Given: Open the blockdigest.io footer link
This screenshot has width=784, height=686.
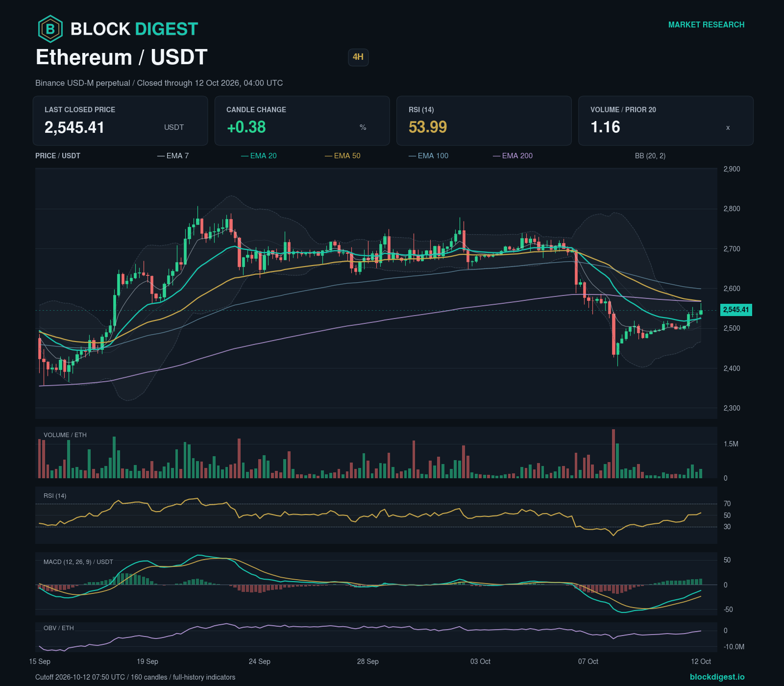Looking at the screenshot, I should [717, 677].
